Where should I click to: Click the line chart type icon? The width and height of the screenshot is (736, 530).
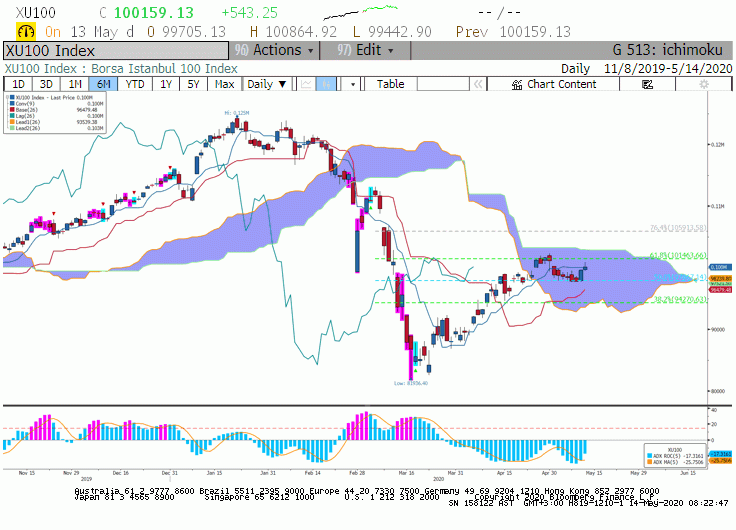(x=306, y=84)
